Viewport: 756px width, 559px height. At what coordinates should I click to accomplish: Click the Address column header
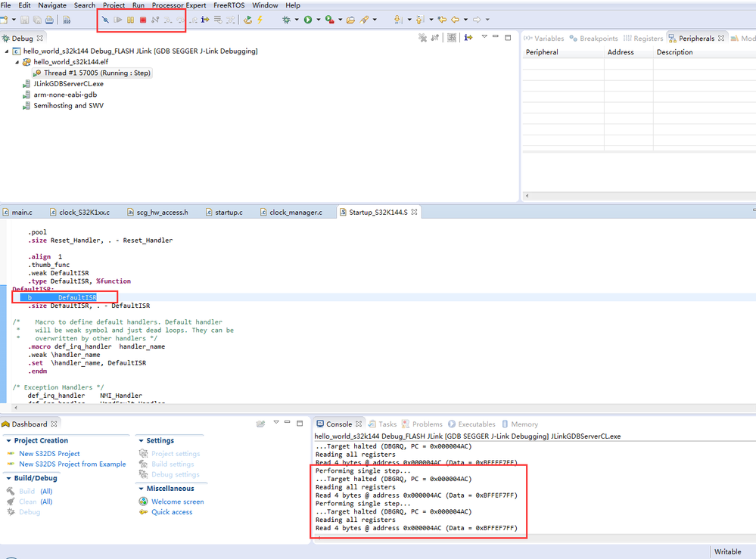pyautogui.click(x=628, y=52)
